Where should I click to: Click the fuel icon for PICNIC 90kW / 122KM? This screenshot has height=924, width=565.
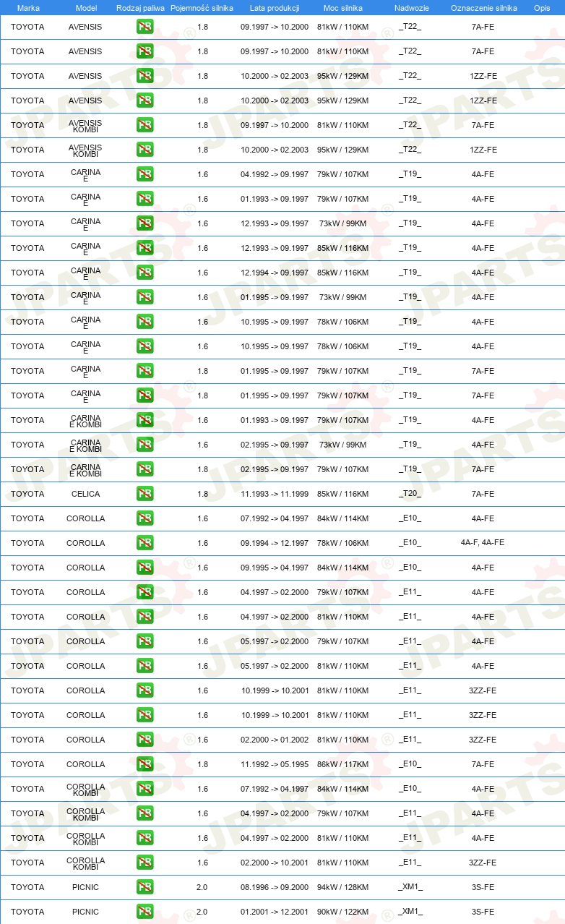point(145,912)
